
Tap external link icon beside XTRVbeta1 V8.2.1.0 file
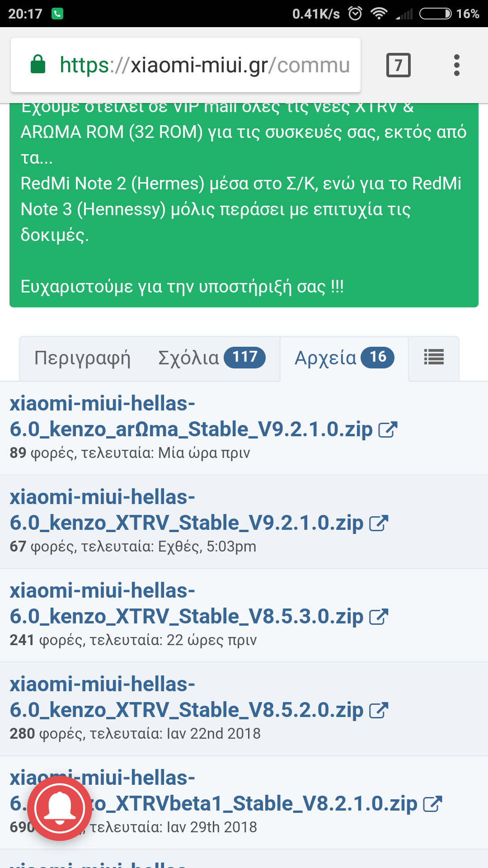tap(432, 804)
